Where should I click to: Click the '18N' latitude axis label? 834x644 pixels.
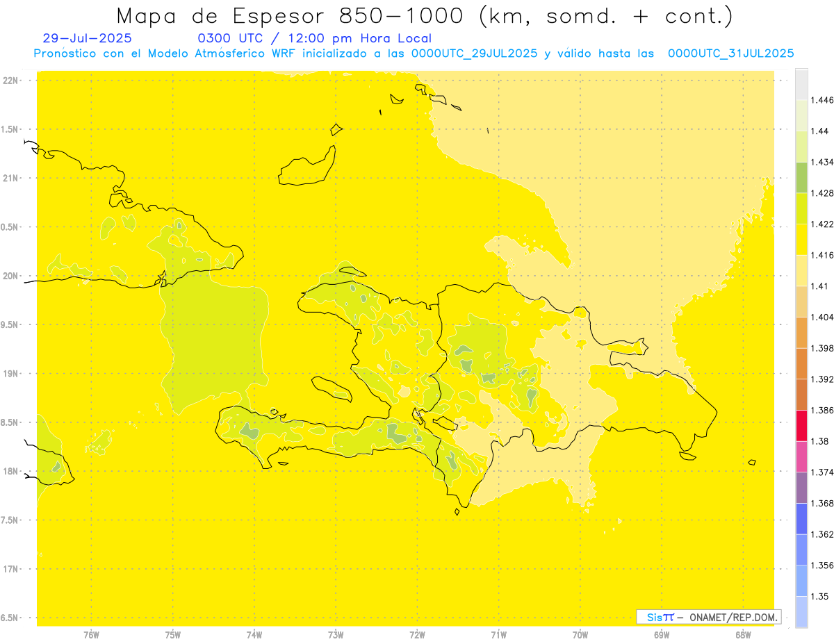tap(10, 471)
